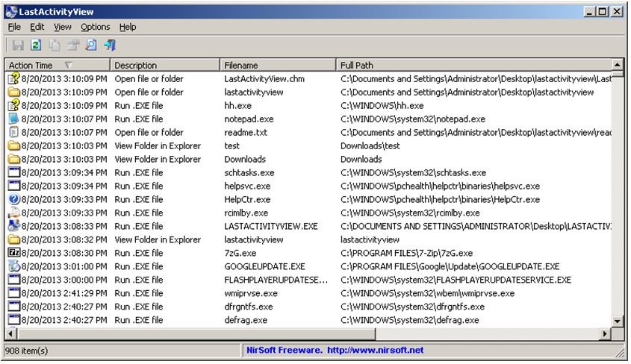Screen dimensions: 631x364
Task: Select 'View Folder in Explorer' of 3:08:32 PM row
Action: coord(158,239)
